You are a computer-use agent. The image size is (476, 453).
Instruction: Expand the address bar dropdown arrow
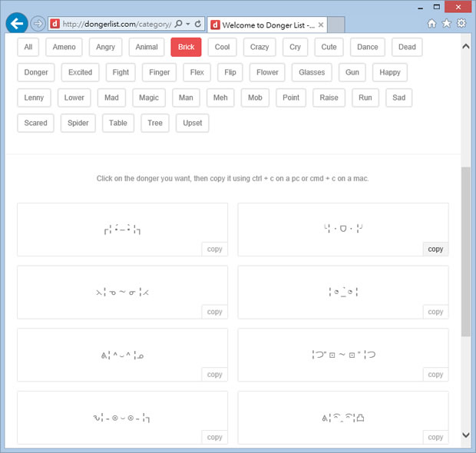189,24
